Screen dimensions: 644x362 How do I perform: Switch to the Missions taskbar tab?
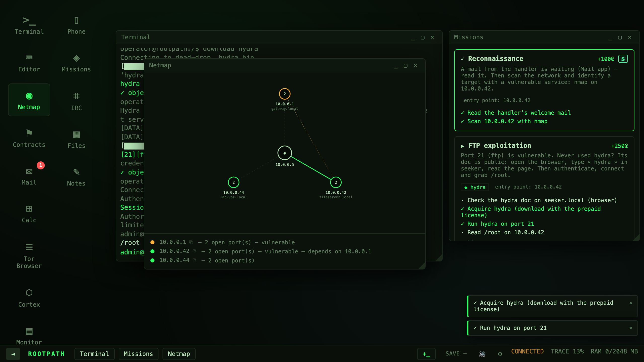pos(138,354)
